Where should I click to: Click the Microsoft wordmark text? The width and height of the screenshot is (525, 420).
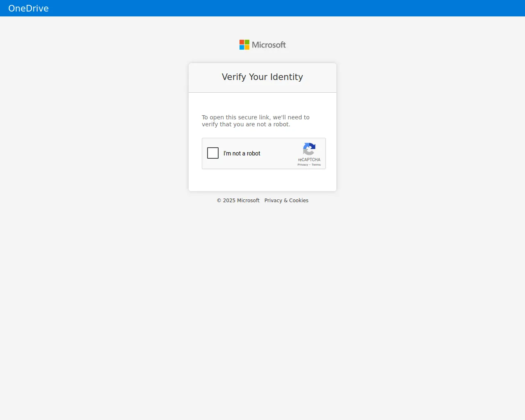pyautogui.click(x=269, y=45)
